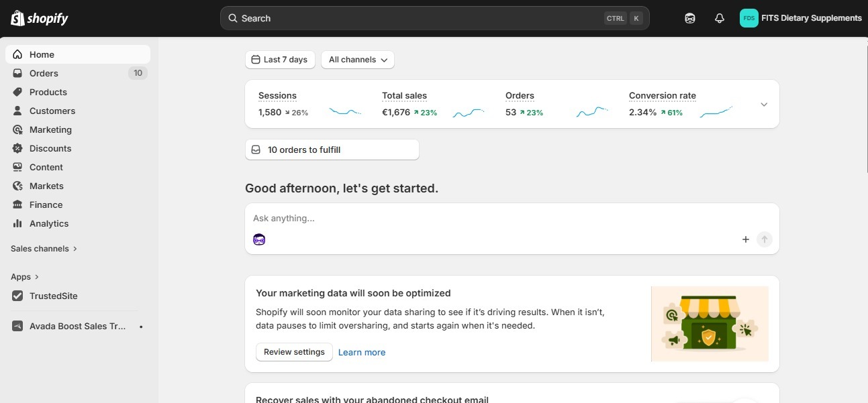Open the Total sales metric

pyautogui.click(x=404, y=96)
